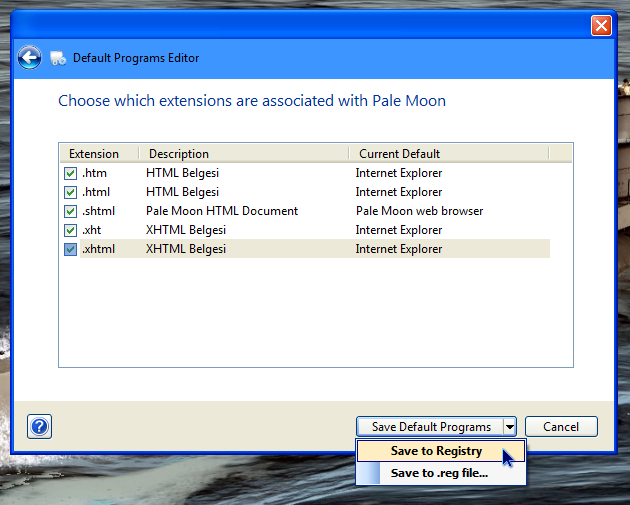The image size is (630, 505).
Task: Toggle the .xht extension checkbox
Action: pyautogui.click(x=70, y=230)
